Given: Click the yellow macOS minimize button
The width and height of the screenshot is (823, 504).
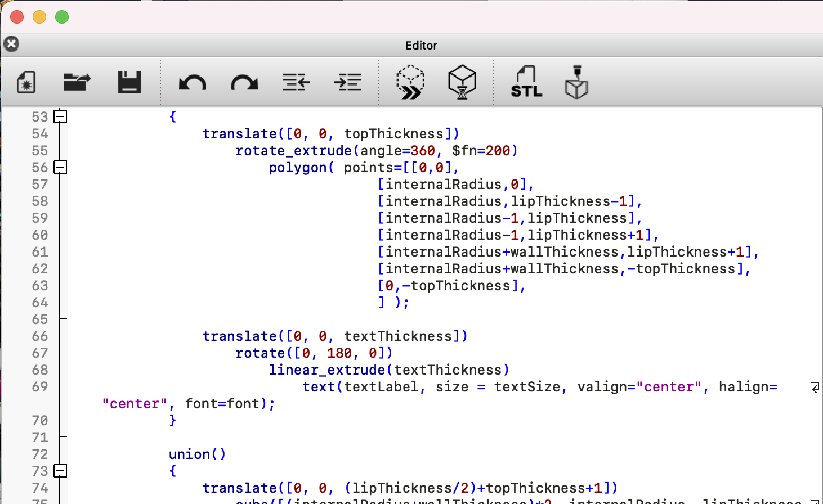Looking at the screenshot, I should [39, 17].
